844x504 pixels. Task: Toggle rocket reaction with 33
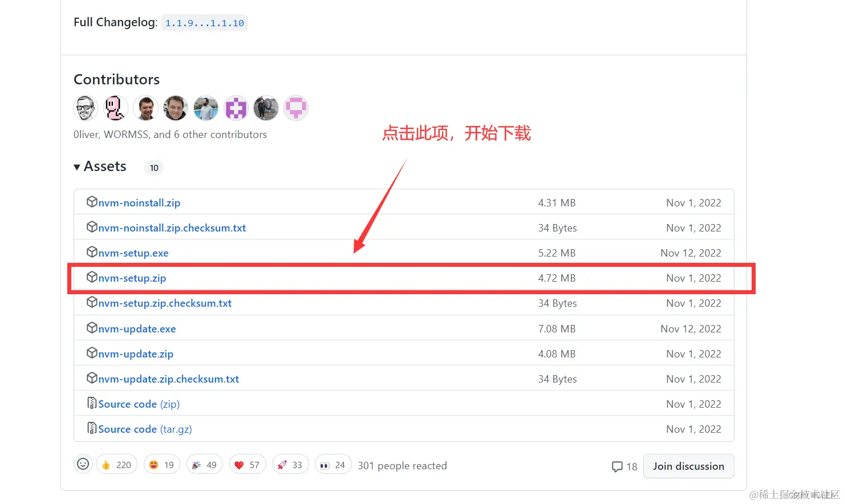(x=290, y=465)
